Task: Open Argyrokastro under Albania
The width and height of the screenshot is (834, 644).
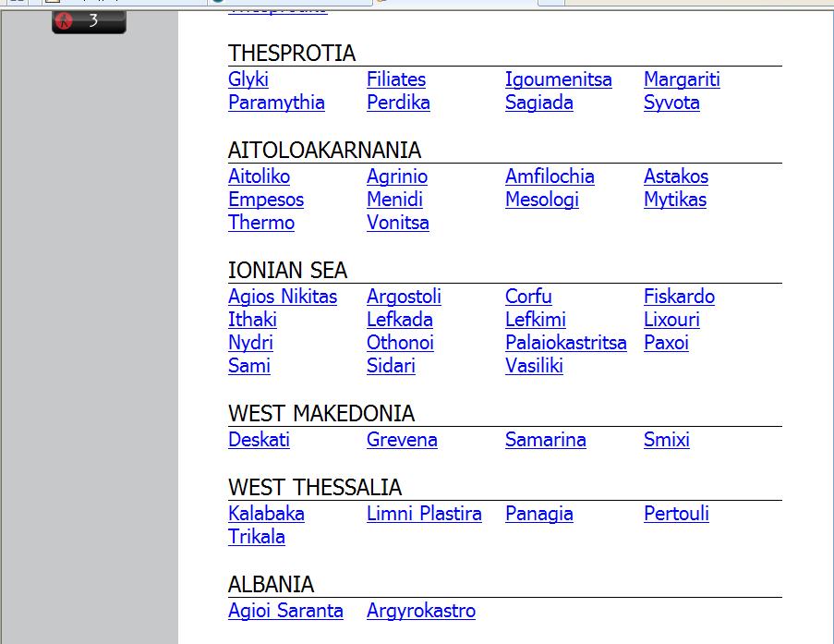Action: (x=421, y=611)
